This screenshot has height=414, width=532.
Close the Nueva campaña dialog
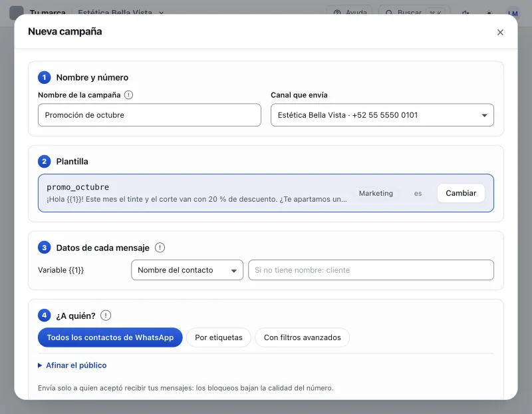[500, 32]
